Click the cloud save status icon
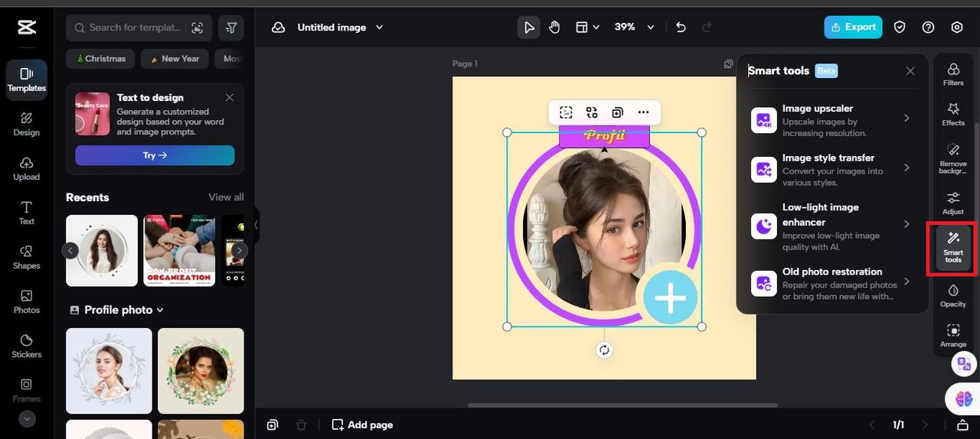Screen dimensions: 980x439 (279, 28)
